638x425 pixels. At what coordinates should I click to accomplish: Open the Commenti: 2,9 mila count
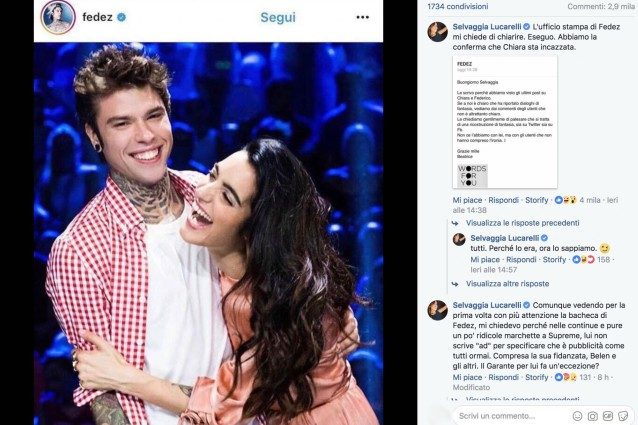tap(601, 7)
